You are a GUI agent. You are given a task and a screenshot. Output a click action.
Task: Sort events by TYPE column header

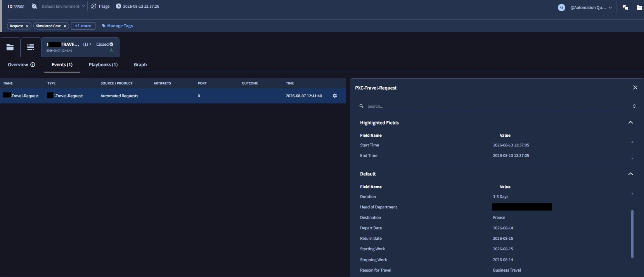click(x=52, y=83)
